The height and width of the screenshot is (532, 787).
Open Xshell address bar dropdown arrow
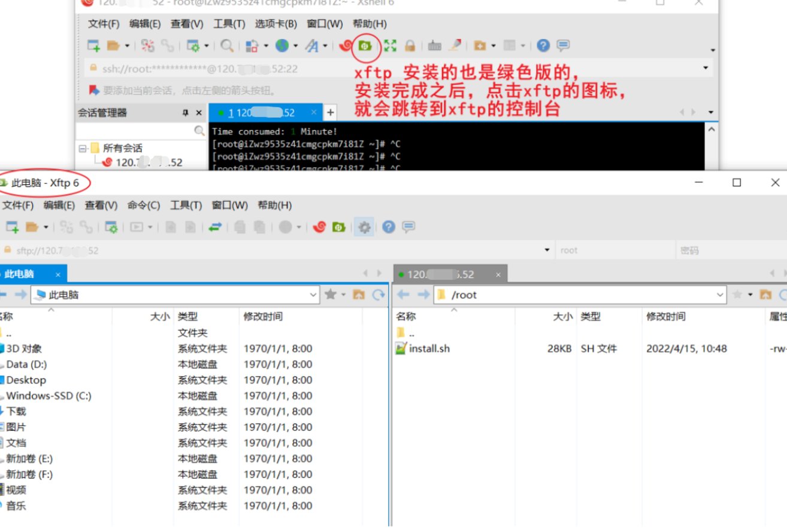coord(706,68)
